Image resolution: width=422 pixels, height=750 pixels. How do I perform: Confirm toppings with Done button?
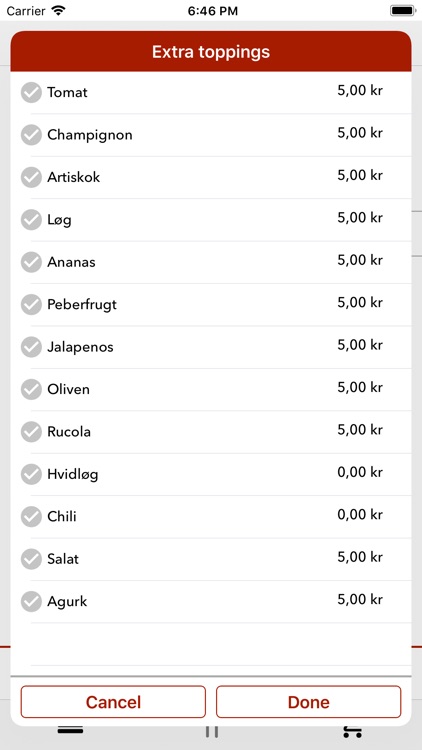[x=309, y=702]
